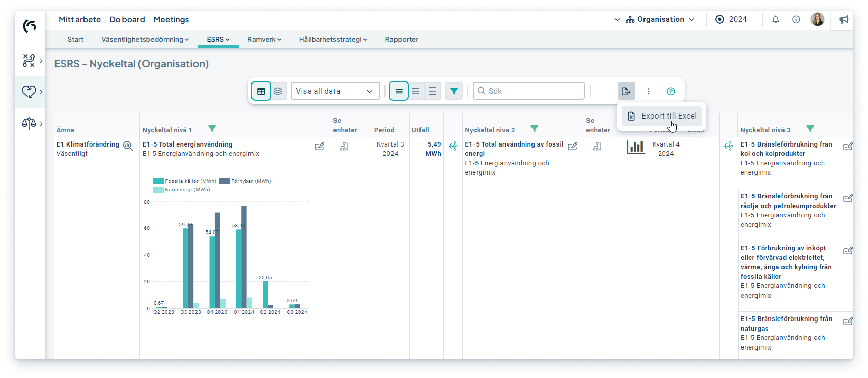Image resolution: width=868 pixels, height=378 pixels.
Task: Switch to table view
Action: tap(261, 91)
